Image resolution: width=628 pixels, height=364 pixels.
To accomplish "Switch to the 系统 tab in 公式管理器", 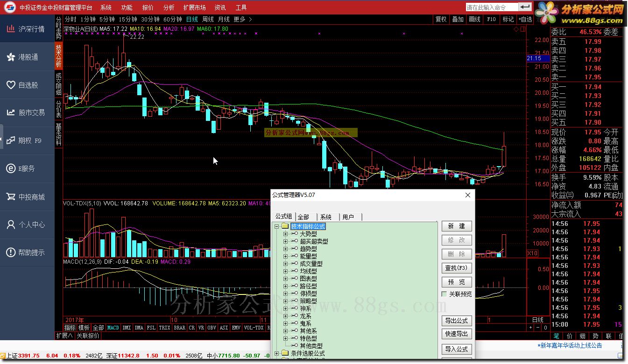I will click(328, 217).
